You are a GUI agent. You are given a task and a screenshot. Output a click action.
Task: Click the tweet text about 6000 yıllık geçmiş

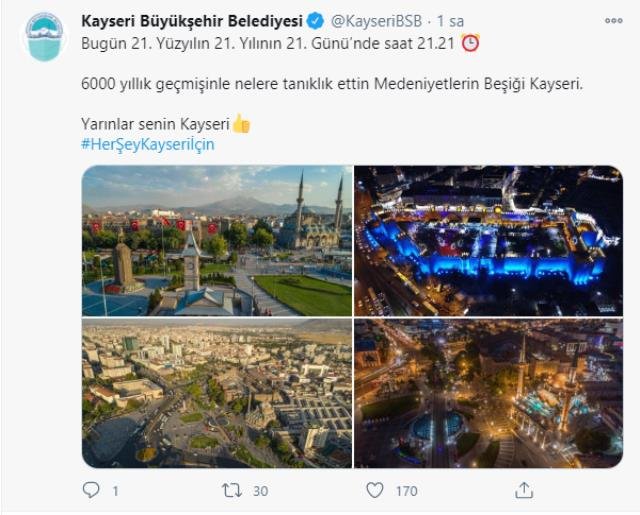pos(332,84)
